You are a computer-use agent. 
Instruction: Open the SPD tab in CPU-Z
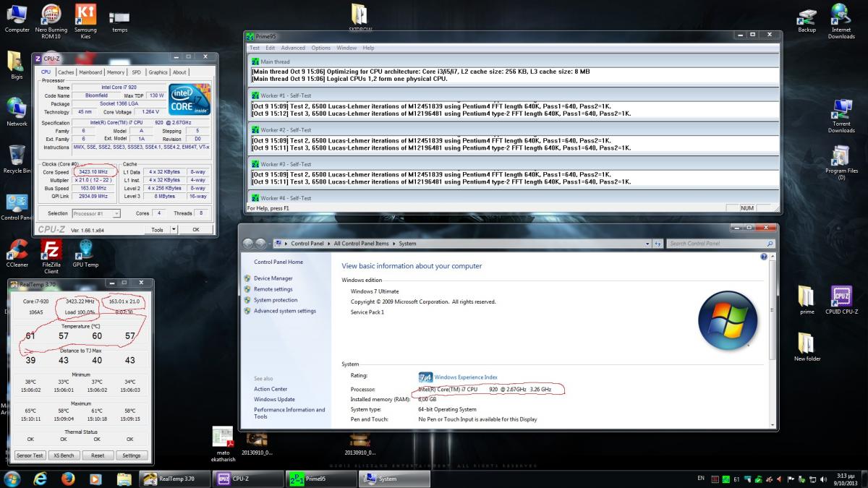coord(136,72)
